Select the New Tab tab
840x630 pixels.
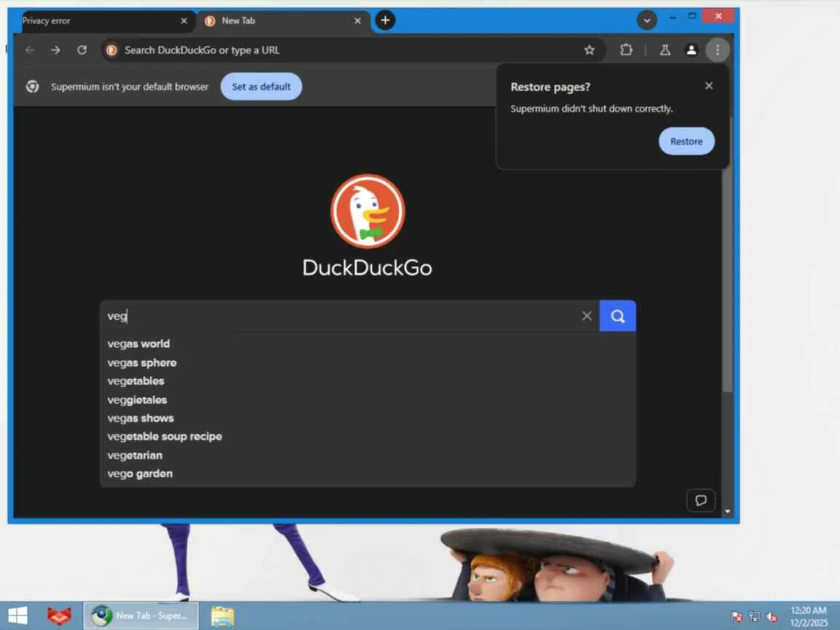pos(283,21)
